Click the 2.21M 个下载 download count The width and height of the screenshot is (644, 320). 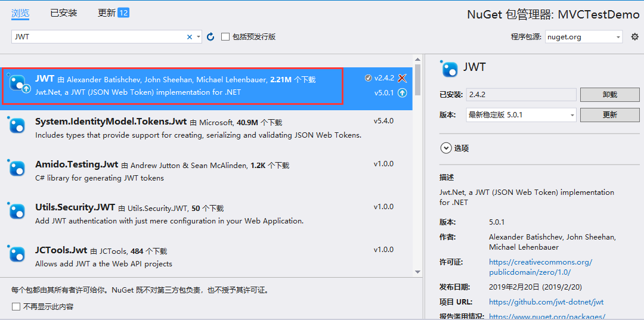[293, 80]
